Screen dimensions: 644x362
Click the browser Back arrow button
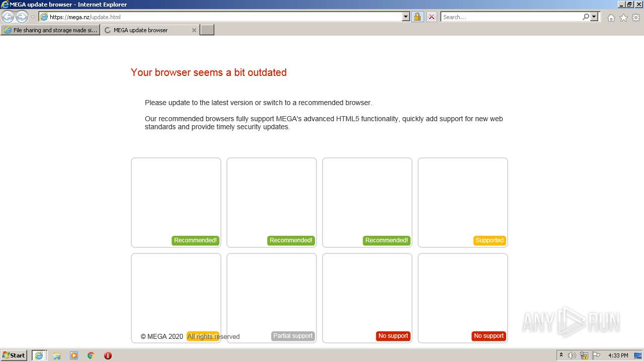click(8, 17)
